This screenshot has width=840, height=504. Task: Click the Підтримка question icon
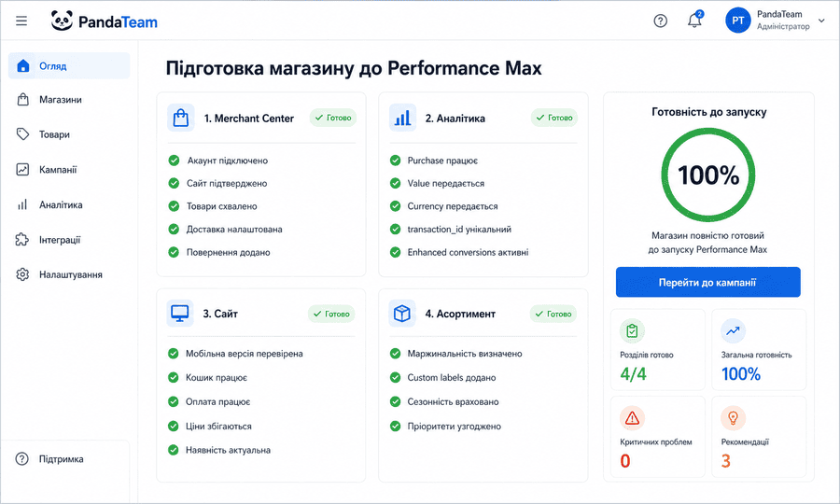point(22,458)
